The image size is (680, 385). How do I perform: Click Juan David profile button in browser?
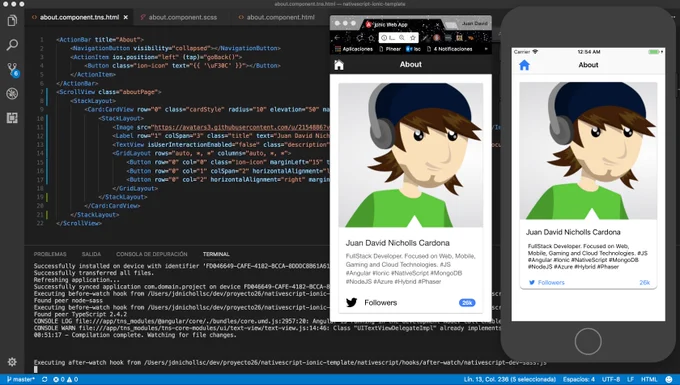474,23
